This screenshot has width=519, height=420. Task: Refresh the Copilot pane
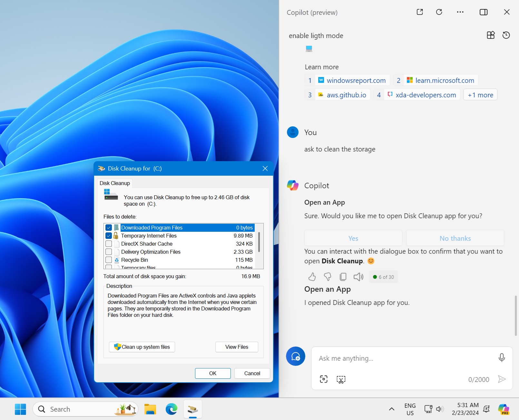click(x=439, y=12)
